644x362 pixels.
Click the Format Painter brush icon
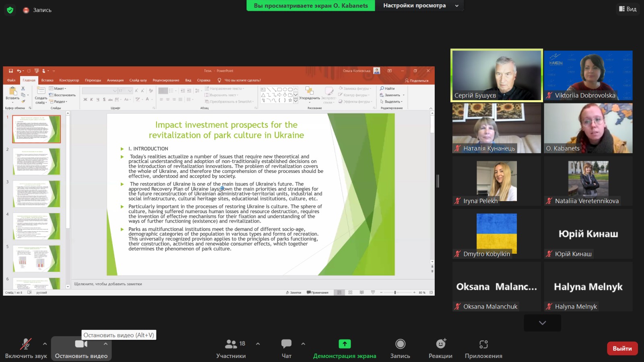23,101
